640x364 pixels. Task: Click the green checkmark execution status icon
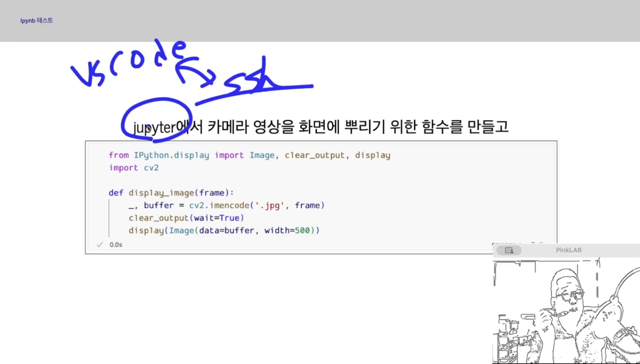(x=100, y=245)
